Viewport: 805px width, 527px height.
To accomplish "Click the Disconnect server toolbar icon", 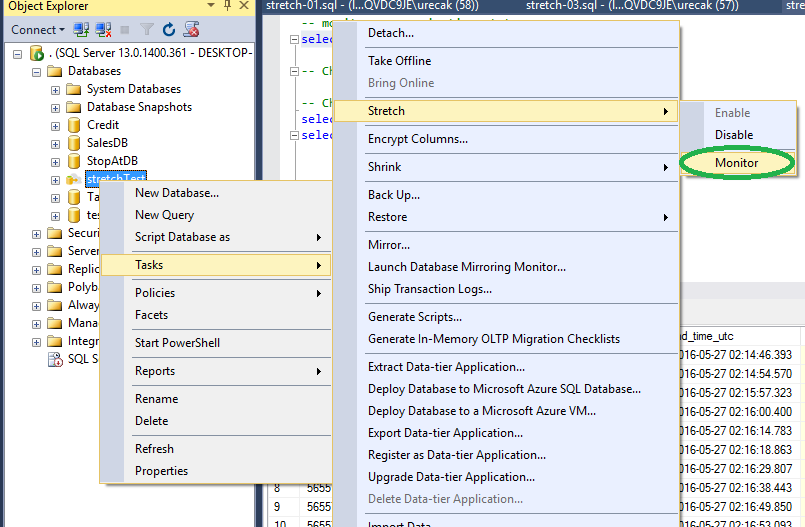I will pos(103,30).
